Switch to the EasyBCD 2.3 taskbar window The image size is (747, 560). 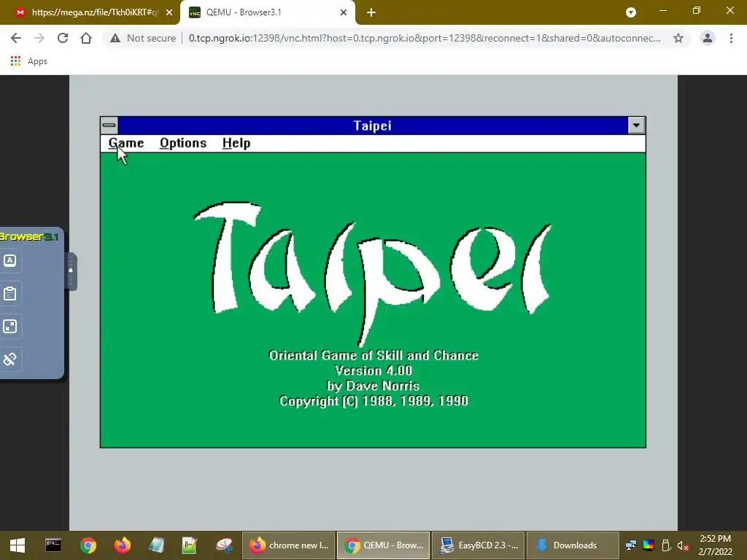pyautogui.click(x=479, y=545)
